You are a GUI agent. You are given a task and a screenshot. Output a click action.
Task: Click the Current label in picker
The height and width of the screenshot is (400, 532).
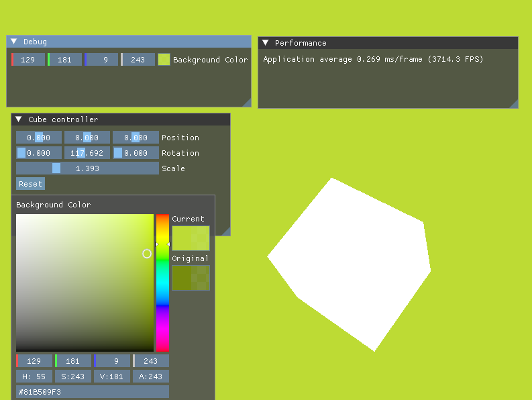(x=189, y=219)
